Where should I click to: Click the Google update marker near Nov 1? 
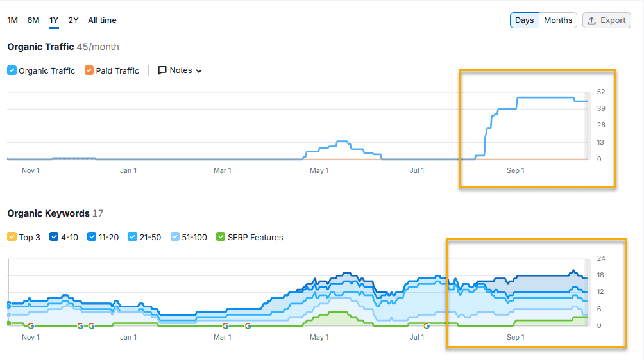click(x=30, y=325)
